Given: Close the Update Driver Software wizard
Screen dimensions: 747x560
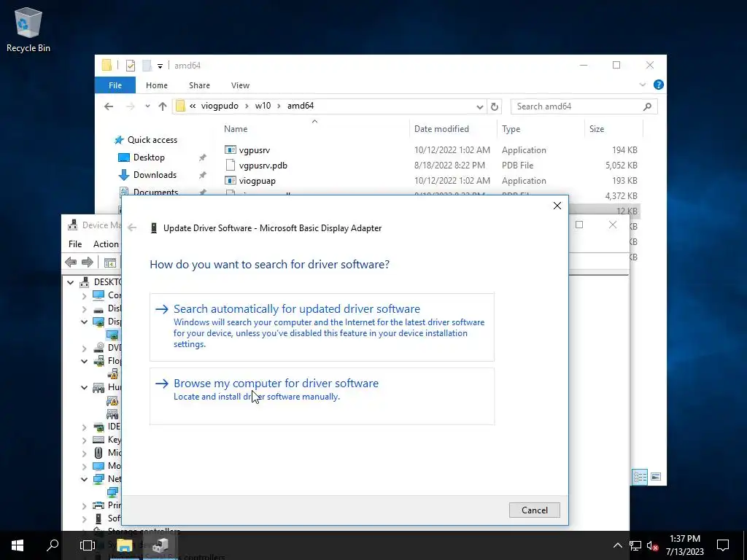Looking at the screenshot, I should (x=557, y=206).
